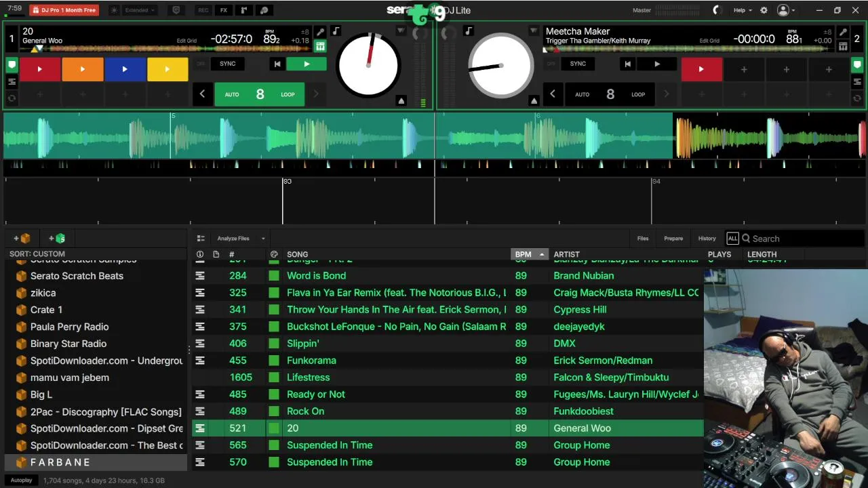Toggle key lock note icon deck 1
868x488 pixels.
(336, 31)
